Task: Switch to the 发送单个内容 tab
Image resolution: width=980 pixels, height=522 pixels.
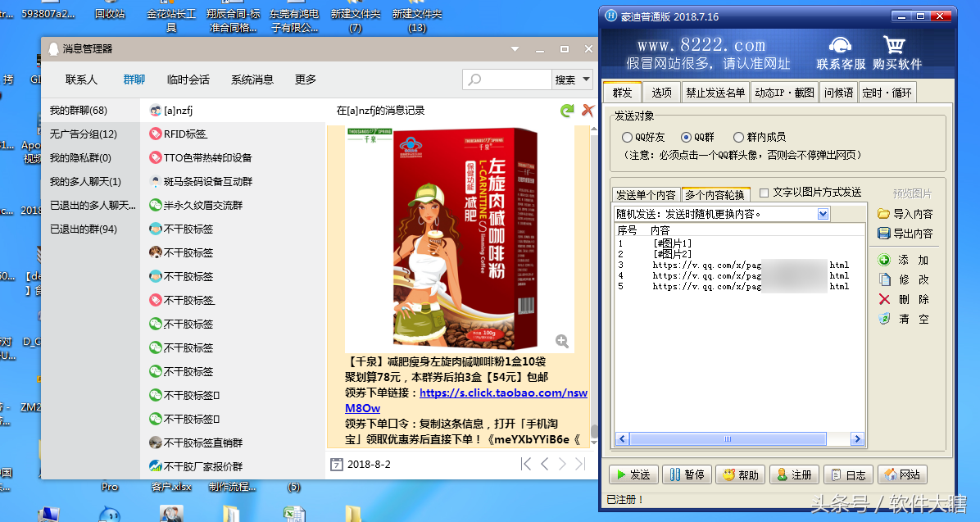Action: point(646,194)
